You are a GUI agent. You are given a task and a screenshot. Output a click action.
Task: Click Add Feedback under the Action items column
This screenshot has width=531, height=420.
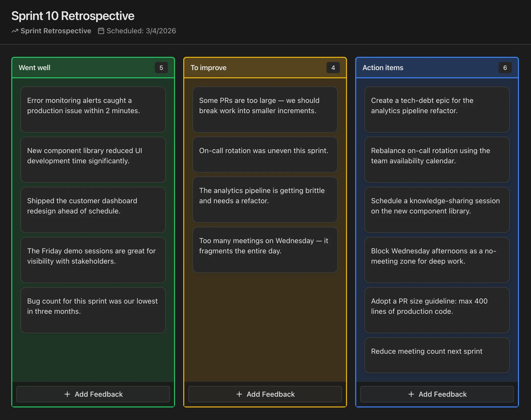click(x=437, y=394)
